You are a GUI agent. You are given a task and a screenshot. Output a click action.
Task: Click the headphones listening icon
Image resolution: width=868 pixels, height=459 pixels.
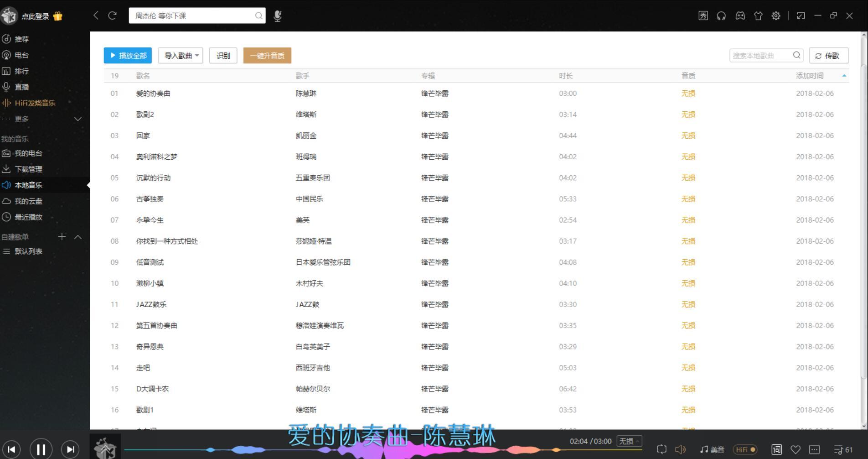[x=721, y=16]
